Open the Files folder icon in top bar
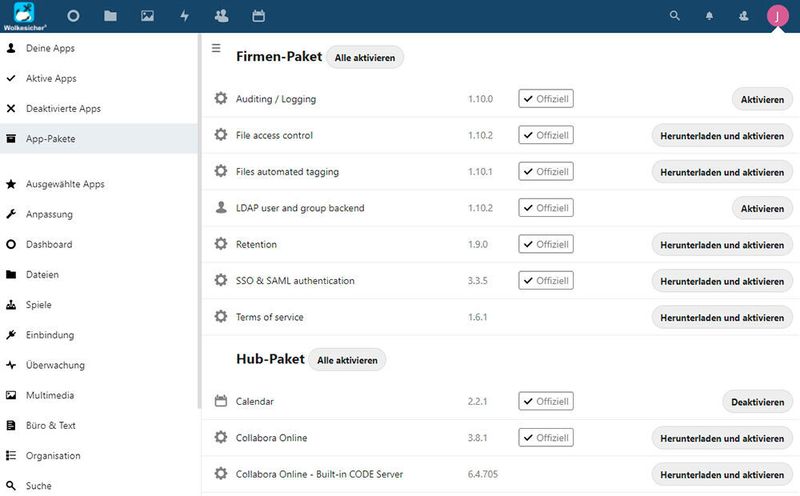 click(x=110, y=16)
